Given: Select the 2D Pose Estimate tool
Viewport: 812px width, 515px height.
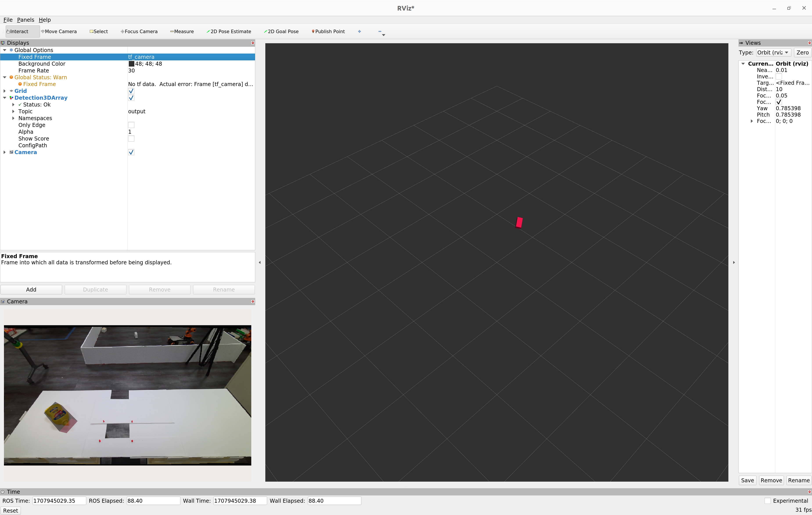Looking at the screenshot, I should point(229,31).
